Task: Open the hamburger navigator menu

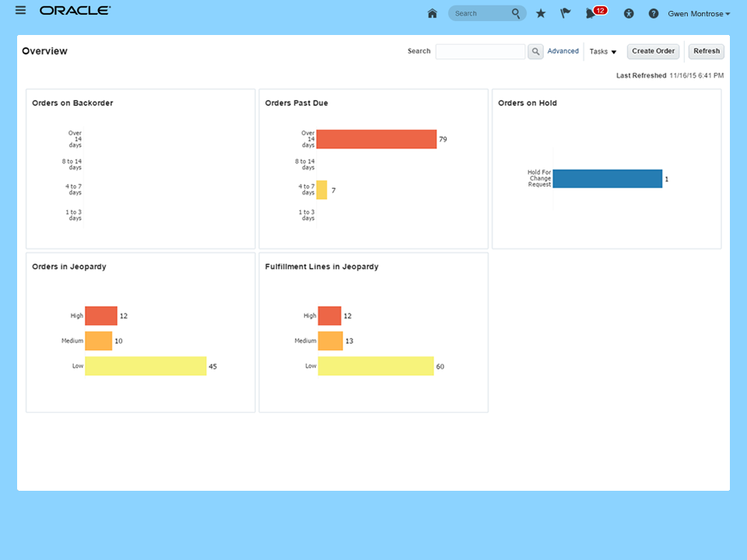Action: [20, 10]
